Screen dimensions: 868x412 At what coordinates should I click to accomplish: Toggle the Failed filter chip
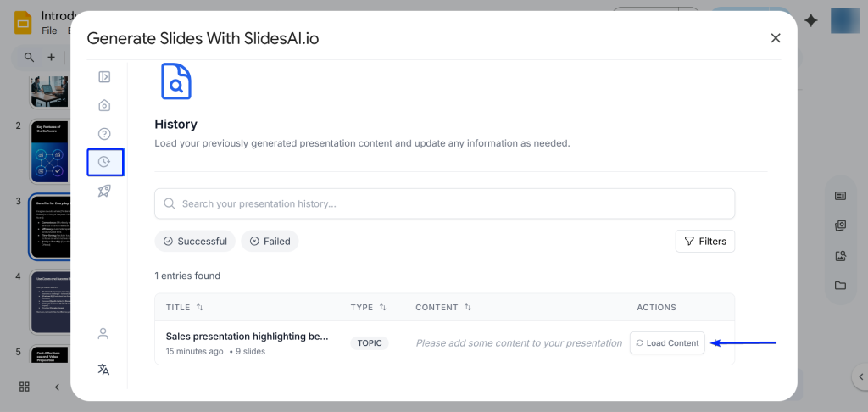point(270,242)
